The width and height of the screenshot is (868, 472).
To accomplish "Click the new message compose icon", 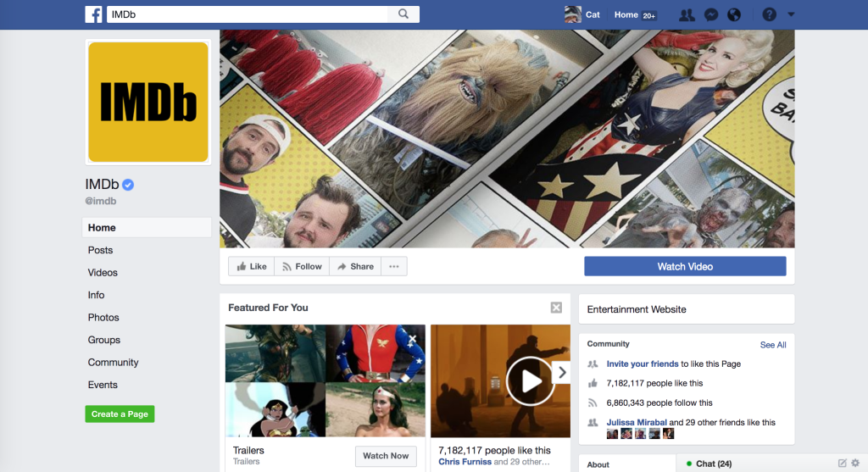I will tap(842, 464).
